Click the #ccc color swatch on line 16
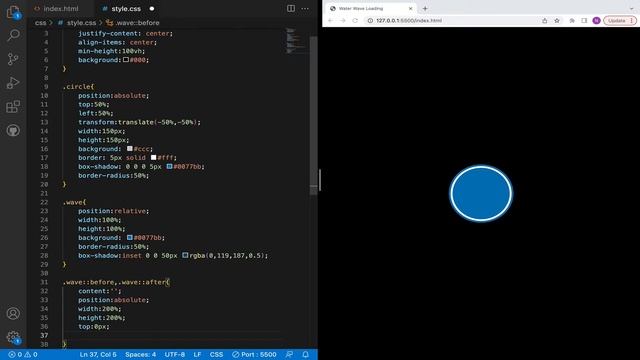This screenshot has height=360, width=640. pyautogui.click(x=130, y=149)
